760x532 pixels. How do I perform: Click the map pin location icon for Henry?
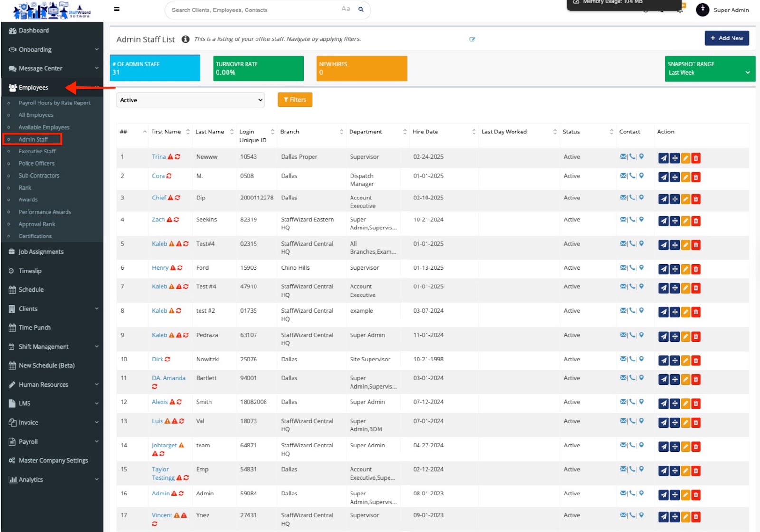[641, 267]
